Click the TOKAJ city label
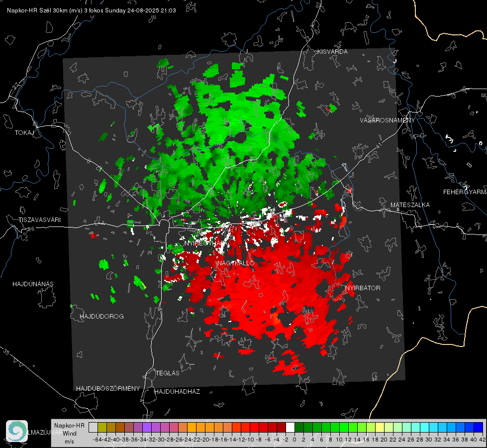This screenshot has height=448, width=487. 24,133
